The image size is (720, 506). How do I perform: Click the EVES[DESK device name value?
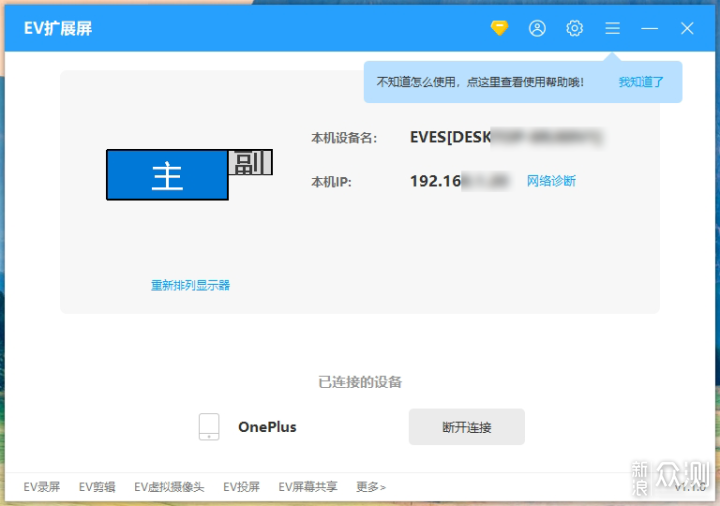pos(506,137)
